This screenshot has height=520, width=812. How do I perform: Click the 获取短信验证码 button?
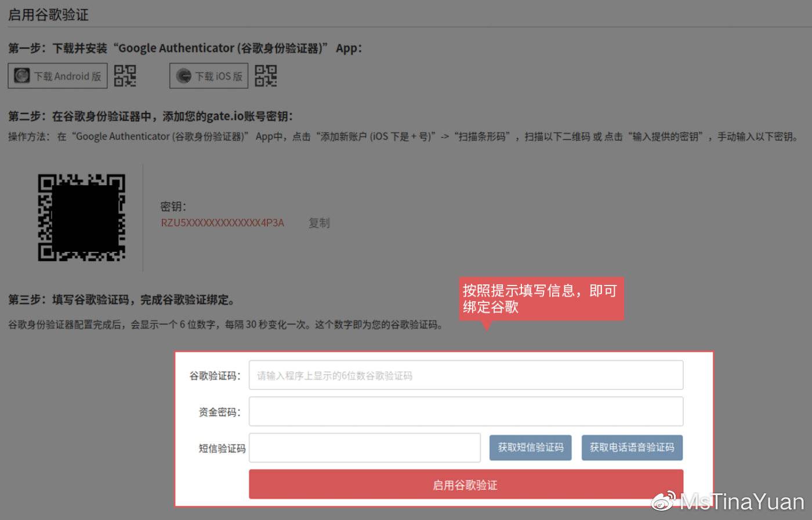click(531, 447)
